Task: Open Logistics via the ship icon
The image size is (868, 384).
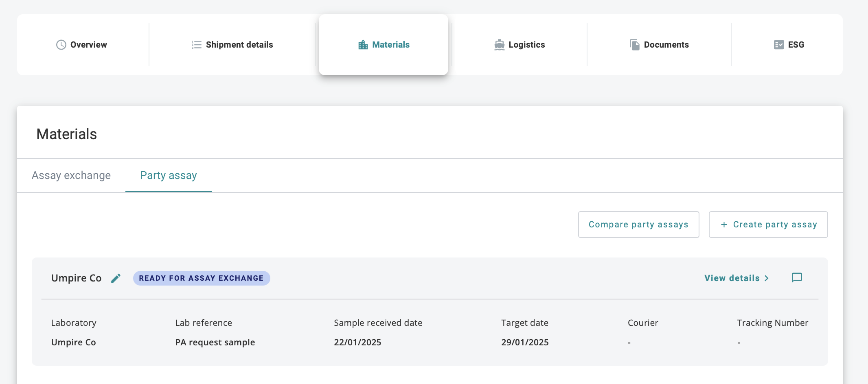Action: (x=499, y=45)
